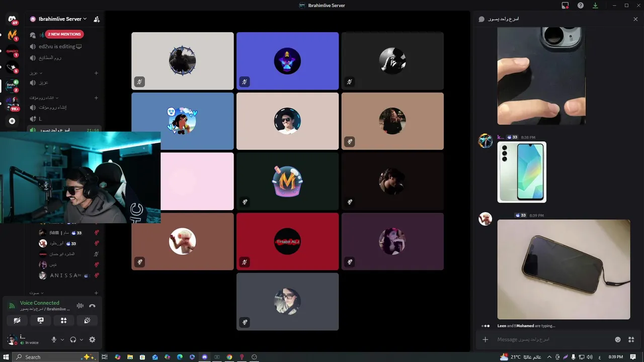Image resolution: width=644 pixels, height=362 pixels.
Task: Open User Settings gear
Action: pos(92,339)
